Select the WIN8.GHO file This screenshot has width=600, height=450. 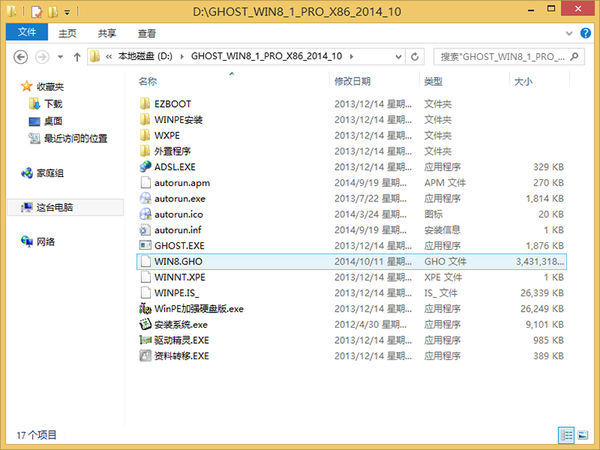coord(176,261)
